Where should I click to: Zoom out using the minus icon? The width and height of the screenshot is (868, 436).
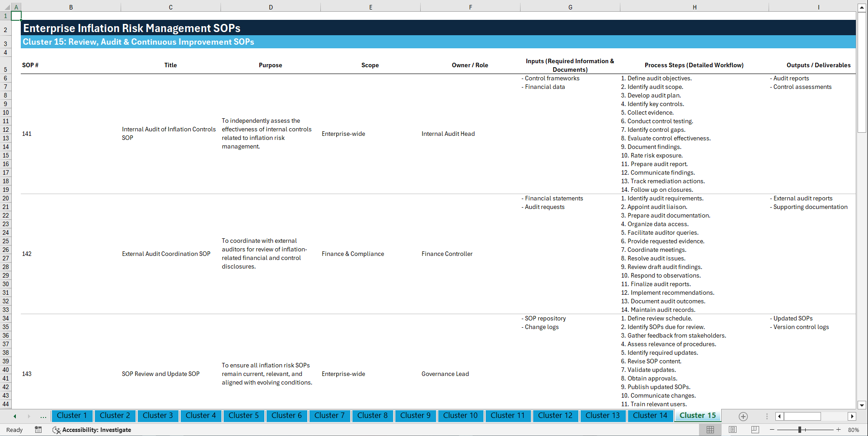772,430
